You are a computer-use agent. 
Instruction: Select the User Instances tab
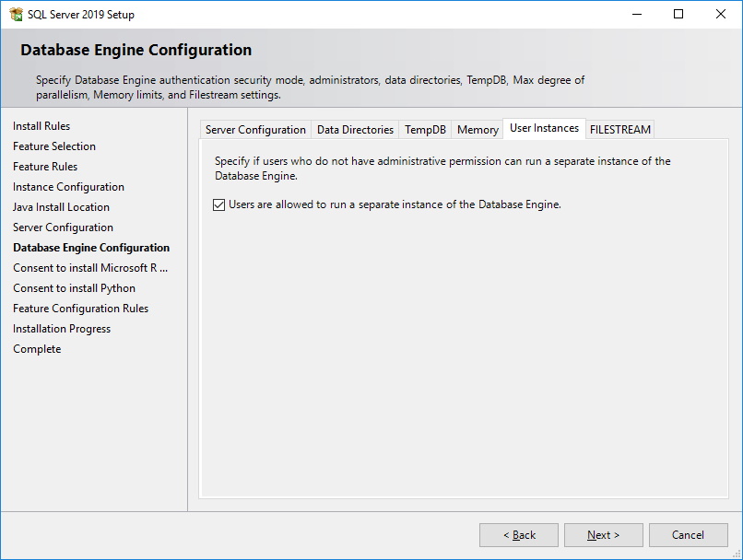pos(544,128)
